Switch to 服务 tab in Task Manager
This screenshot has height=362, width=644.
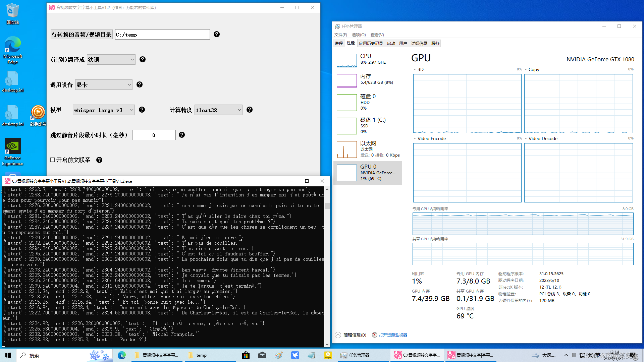pyautogui.click(x=435, y=43)
